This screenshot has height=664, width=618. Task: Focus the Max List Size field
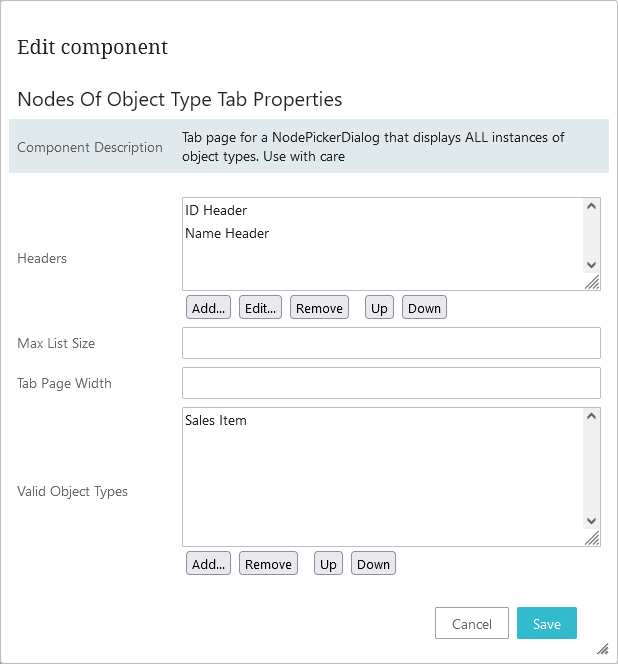391,343
